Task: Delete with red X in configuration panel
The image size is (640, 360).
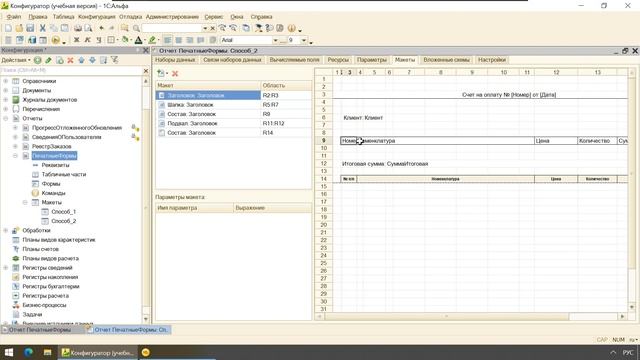Action: point(70,60)
